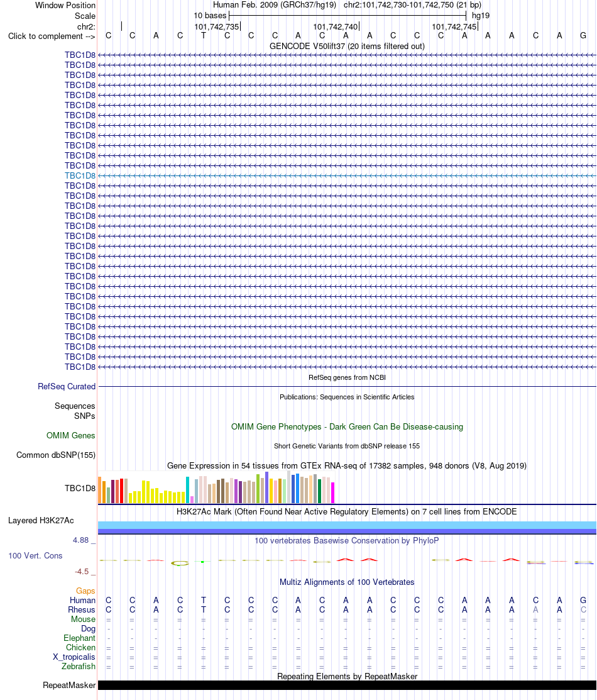Open 'Publications: Sequences in Scientific Articles' title
The width and height of the screenshot is (597, 700).
coord(347,397)
